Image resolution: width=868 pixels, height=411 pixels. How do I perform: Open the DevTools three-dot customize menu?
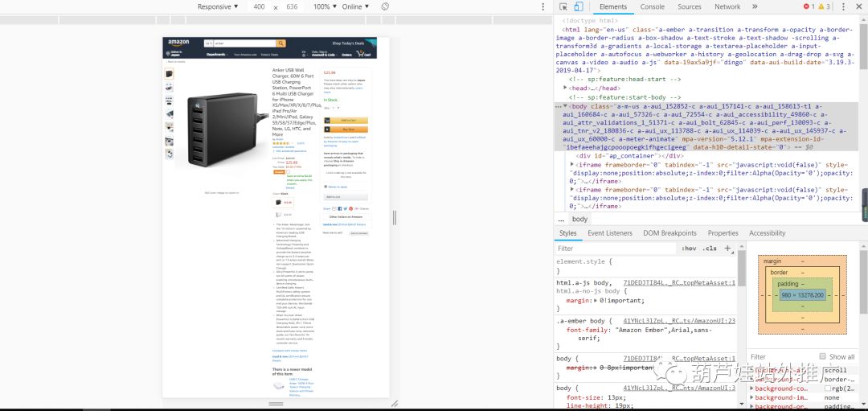[x=844, y=6]
